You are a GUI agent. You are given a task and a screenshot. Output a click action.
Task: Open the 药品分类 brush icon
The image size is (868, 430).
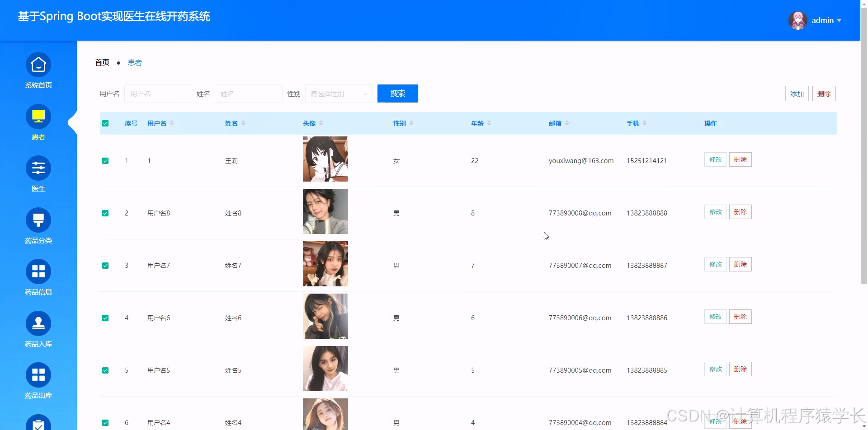[x=38, y=220]
